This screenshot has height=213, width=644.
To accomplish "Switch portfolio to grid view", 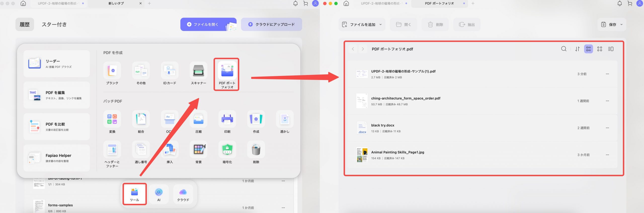I will (600, 49).
